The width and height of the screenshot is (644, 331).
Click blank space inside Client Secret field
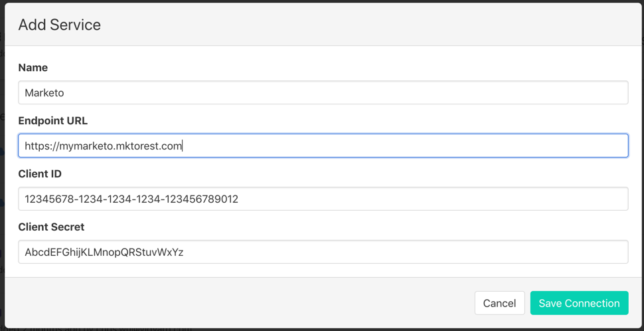pos(432,253)
